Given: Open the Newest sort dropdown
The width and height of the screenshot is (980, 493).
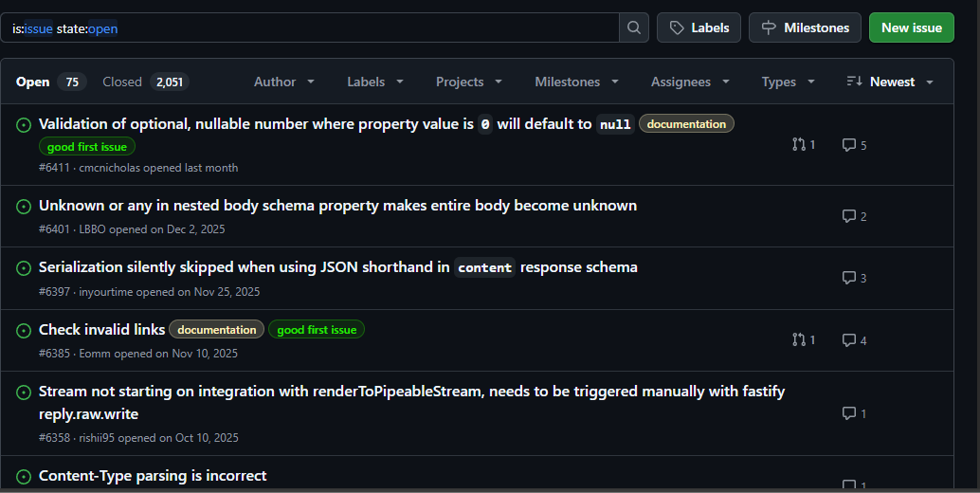Looking at the screenshot, I should 890,82.
